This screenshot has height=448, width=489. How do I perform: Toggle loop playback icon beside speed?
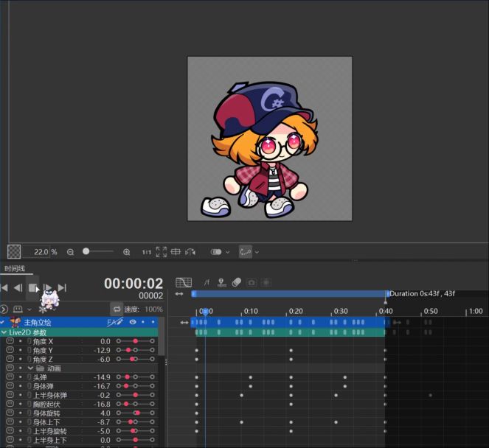point(116,309)
